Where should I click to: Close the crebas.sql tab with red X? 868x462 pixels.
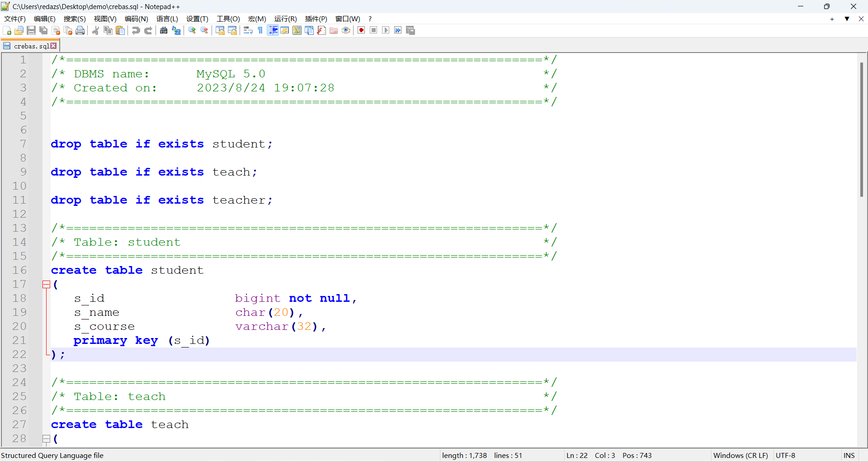pos(54,46)
